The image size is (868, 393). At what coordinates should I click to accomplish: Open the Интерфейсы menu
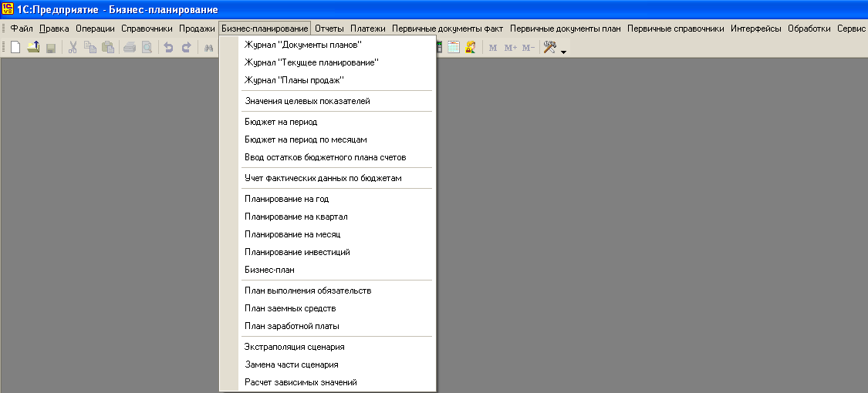click(755, 29)
